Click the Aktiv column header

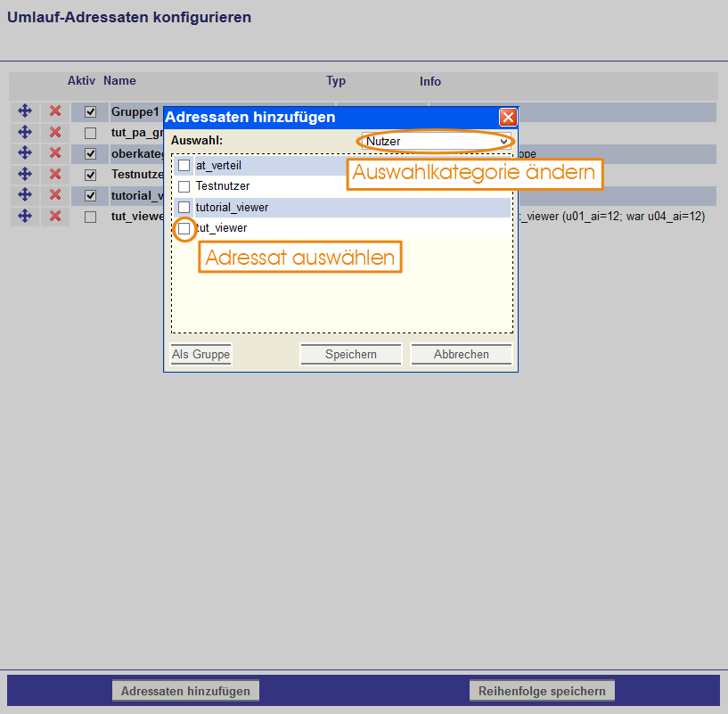pos(81,81)
